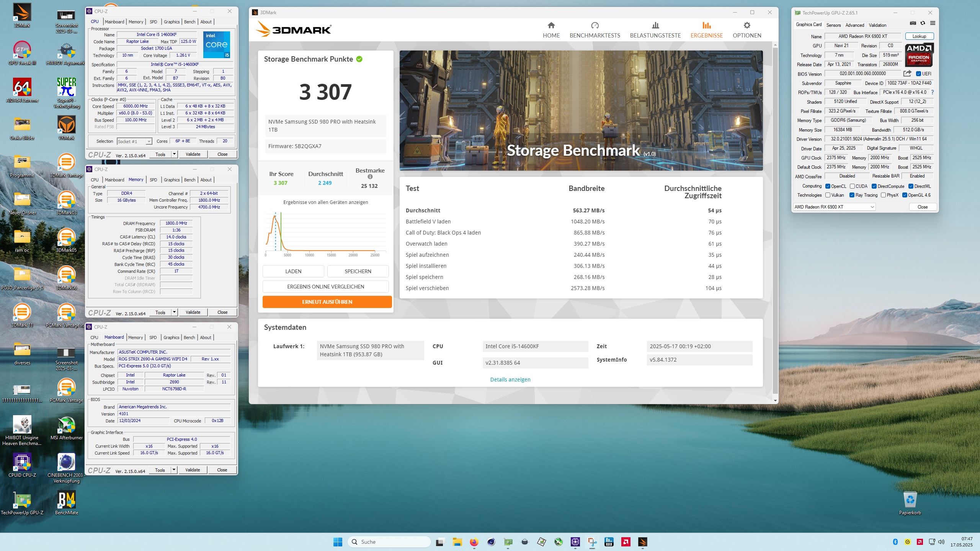
Task: Switch to ERGEBNISSE tab in 3DMark
Action: pos(707,30)
